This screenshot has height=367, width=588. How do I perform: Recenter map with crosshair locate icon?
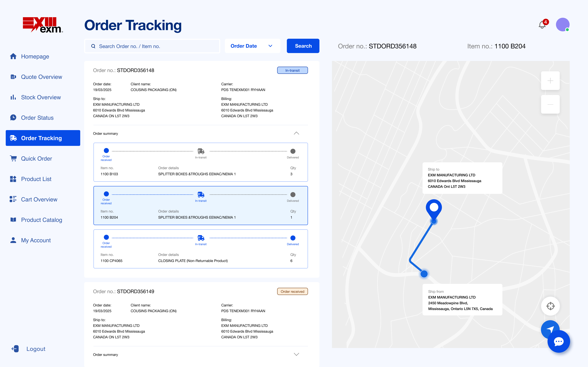click(550, 306)
